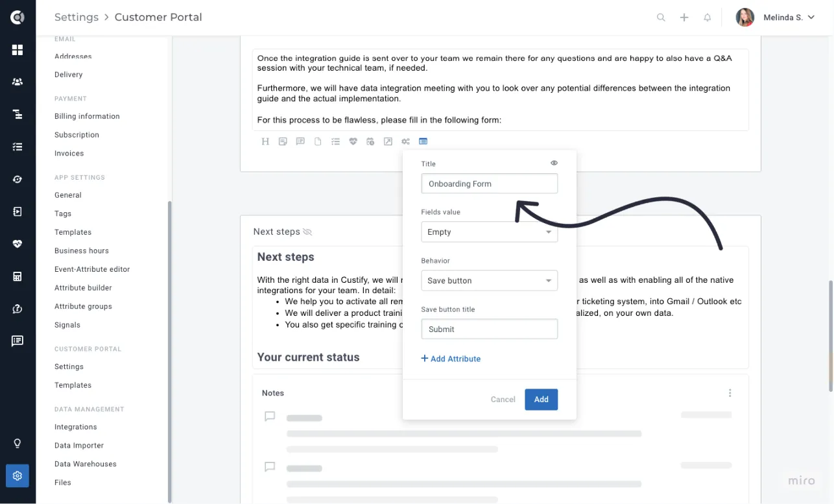This screenshot has height=504, width=834.
Task: Open Billing information settings
Action: pyautogui.click(x=87, y=116)
